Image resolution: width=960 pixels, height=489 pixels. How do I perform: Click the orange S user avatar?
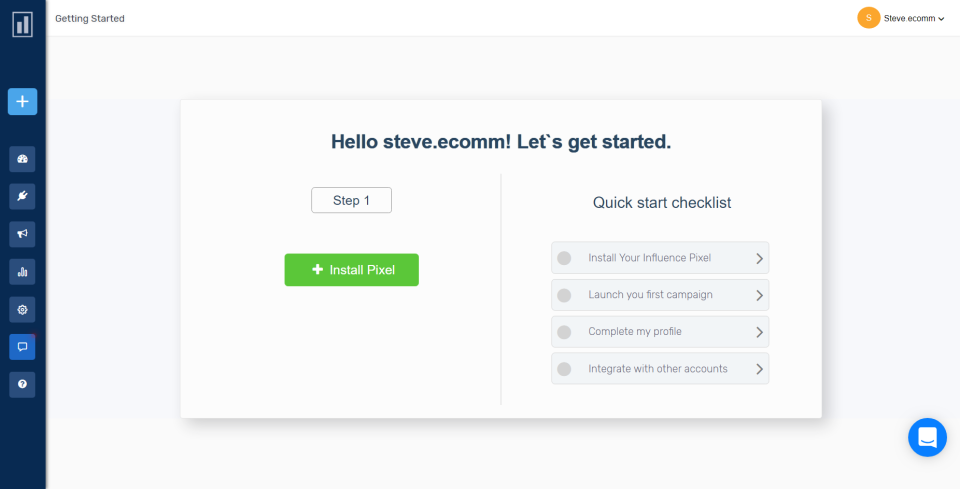pos(868,18)
